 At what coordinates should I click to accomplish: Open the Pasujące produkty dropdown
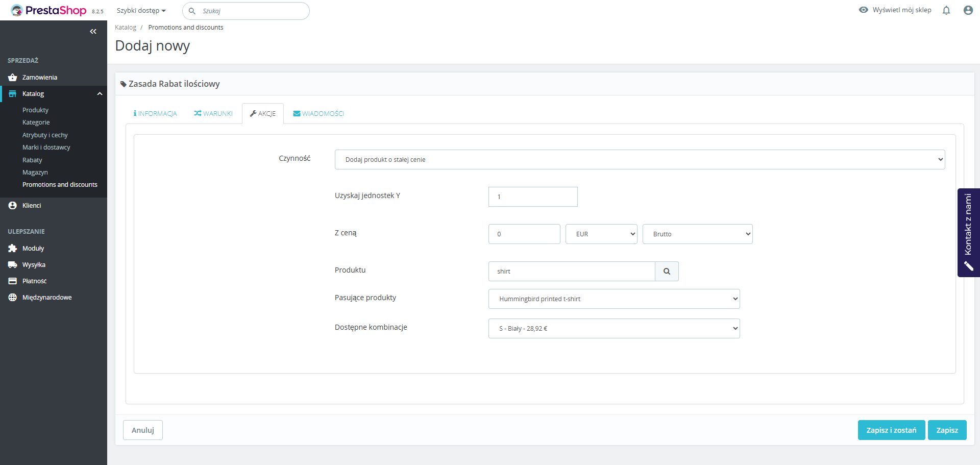point(614,299)
